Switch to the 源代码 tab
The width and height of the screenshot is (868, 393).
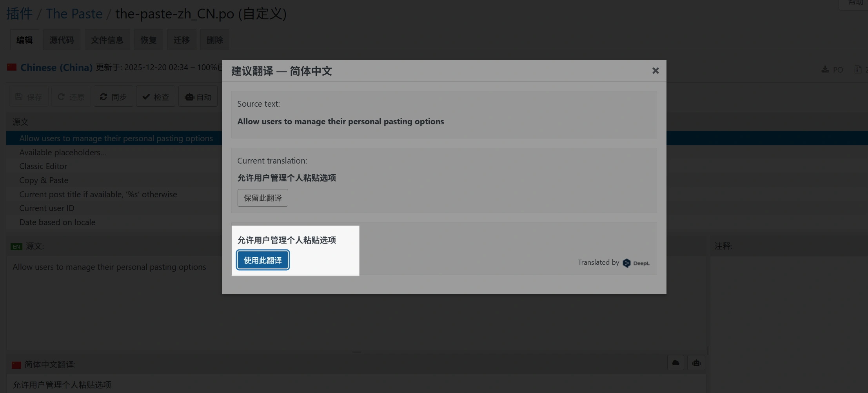[62, 40]
